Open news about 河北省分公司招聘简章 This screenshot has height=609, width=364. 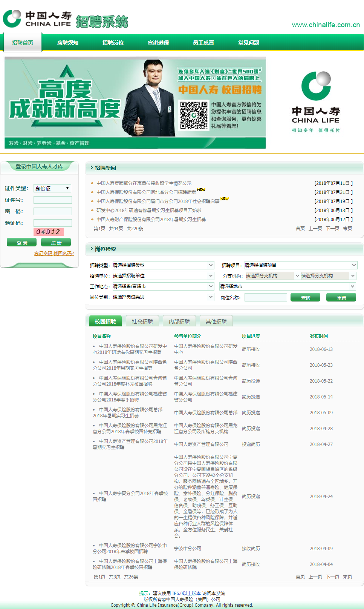146,192
